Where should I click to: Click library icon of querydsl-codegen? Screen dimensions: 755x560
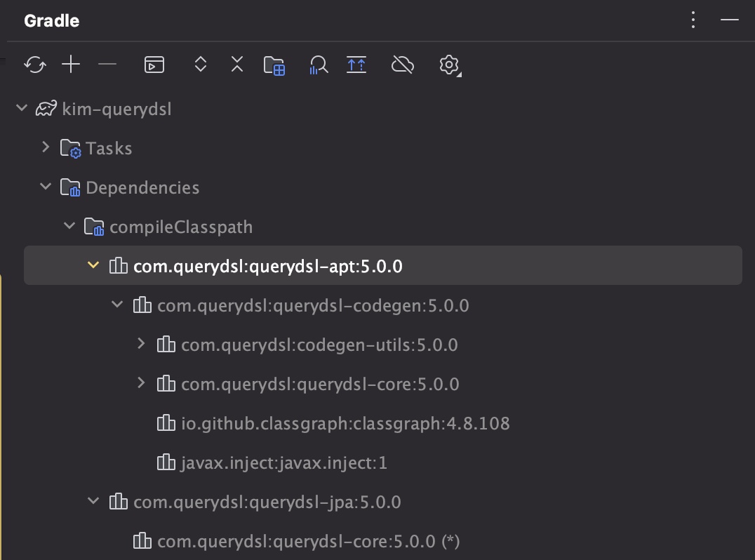point(142,305)
